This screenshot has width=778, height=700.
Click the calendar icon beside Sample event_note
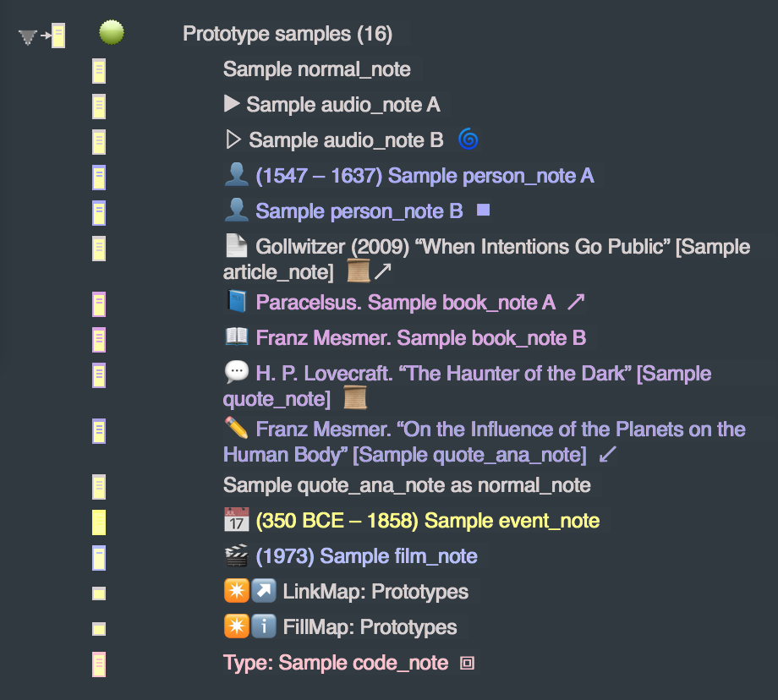(x=237, y=520)
